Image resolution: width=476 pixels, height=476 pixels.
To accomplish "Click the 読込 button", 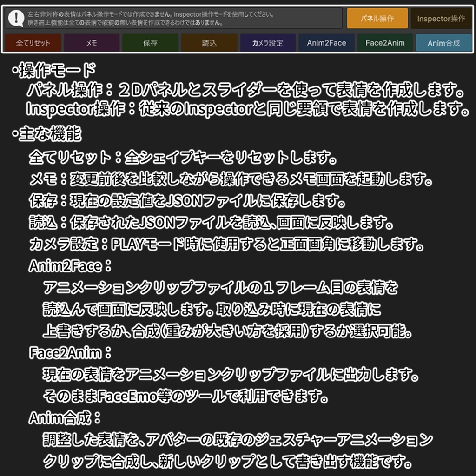I will coord(209,43).
